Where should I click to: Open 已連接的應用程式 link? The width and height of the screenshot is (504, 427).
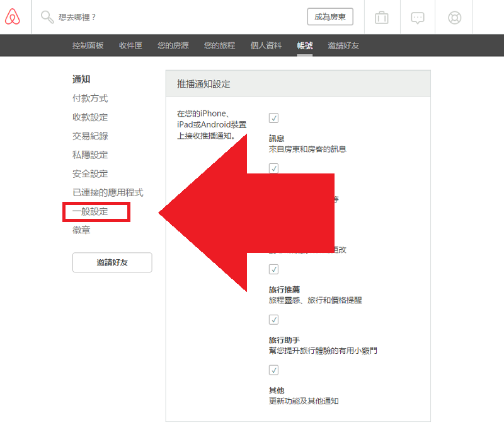click(x=108, y=193)
